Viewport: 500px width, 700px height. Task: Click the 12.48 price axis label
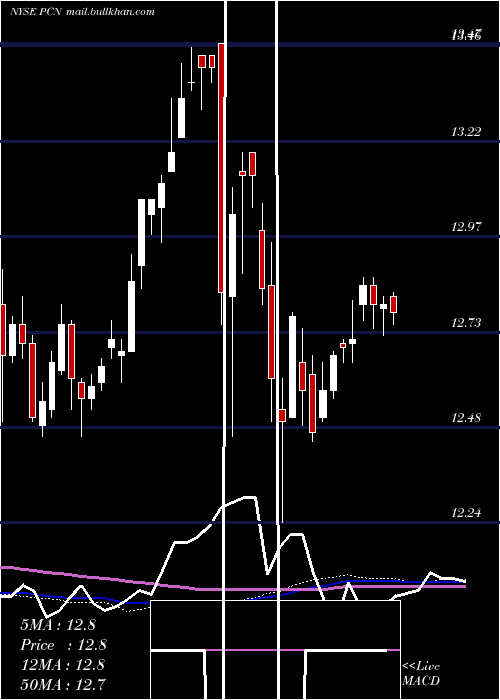point(466,418)
